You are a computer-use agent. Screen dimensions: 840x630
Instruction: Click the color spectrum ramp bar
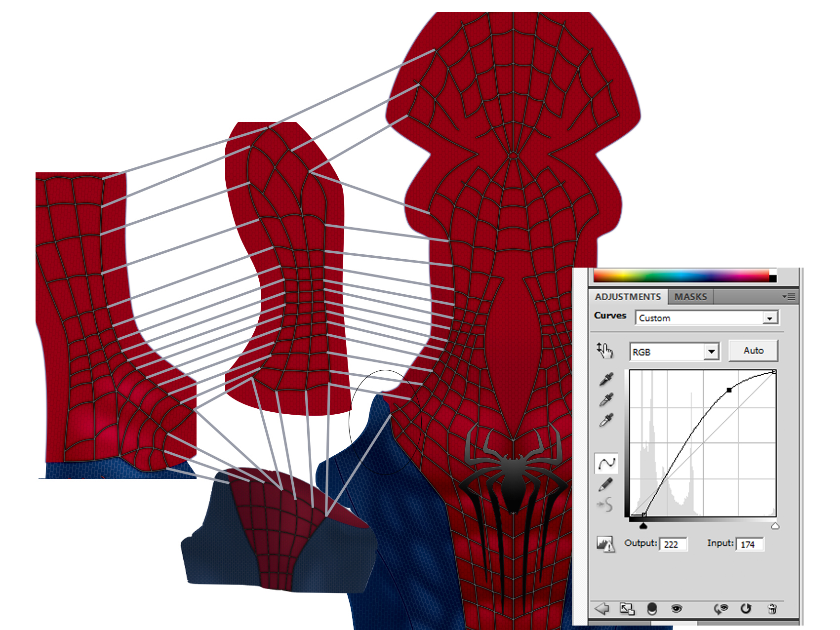click(681, 276)
